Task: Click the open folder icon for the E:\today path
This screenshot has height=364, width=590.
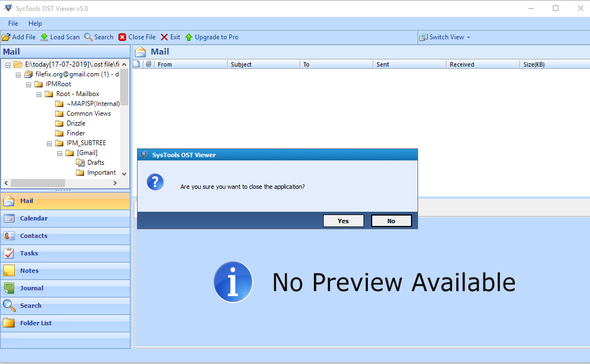Action: (17, 64)
